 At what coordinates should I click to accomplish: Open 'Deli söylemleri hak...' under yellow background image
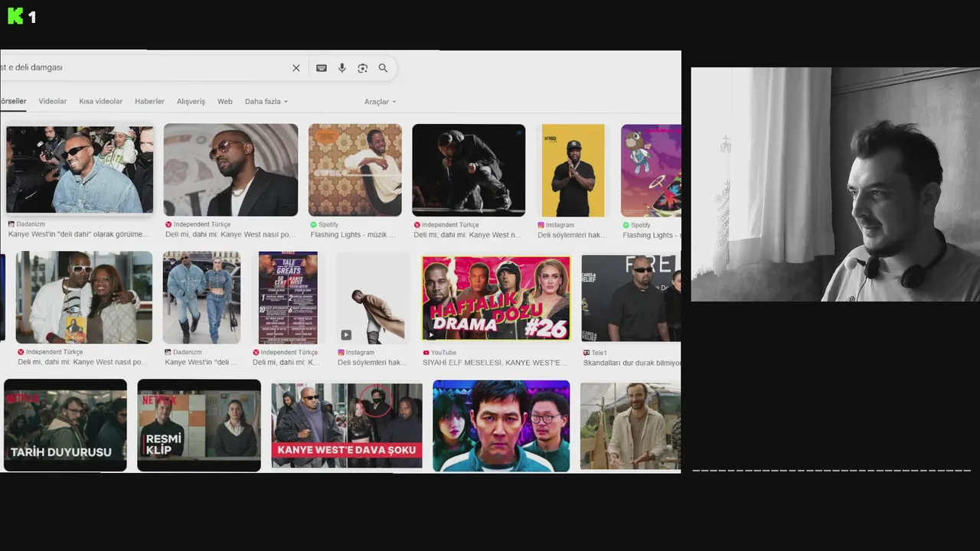click(571, 235)
